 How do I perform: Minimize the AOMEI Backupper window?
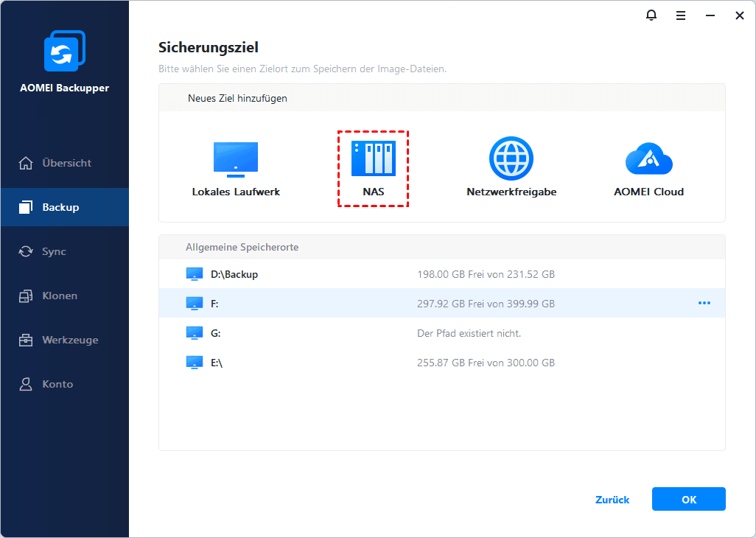(x=710, y=16)
